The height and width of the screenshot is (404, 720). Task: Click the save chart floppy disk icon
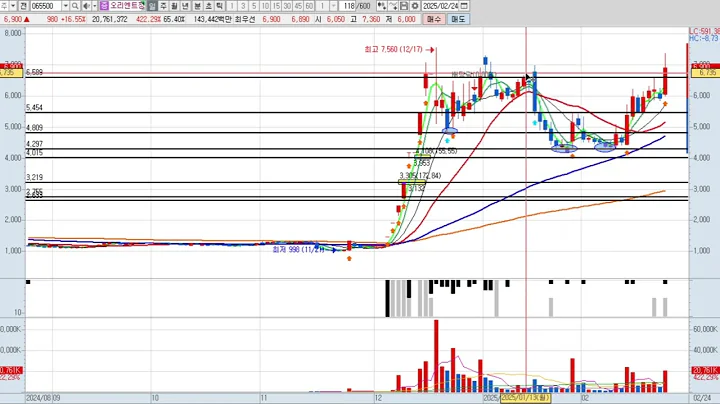[x=404, y=6]
